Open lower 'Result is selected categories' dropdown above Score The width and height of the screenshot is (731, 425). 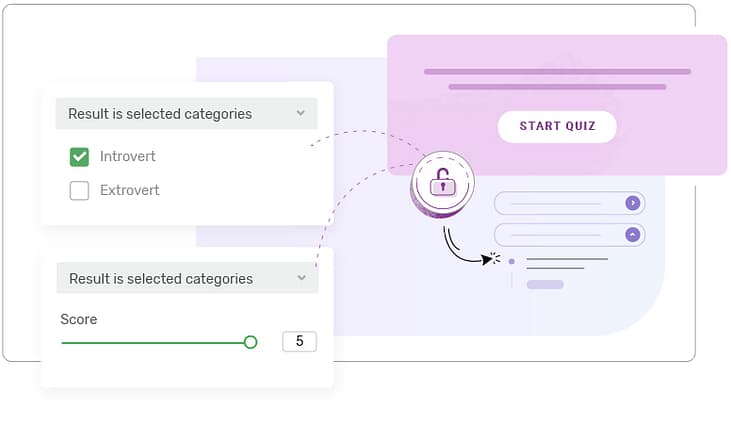pyautogui.click(x=186, y=279)
